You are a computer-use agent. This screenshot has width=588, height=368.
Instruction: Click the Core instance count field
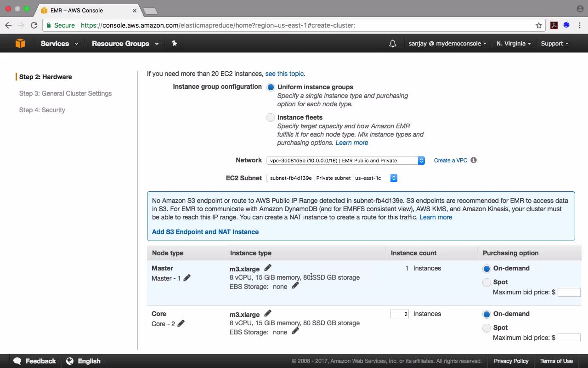(x=400, y=314)
